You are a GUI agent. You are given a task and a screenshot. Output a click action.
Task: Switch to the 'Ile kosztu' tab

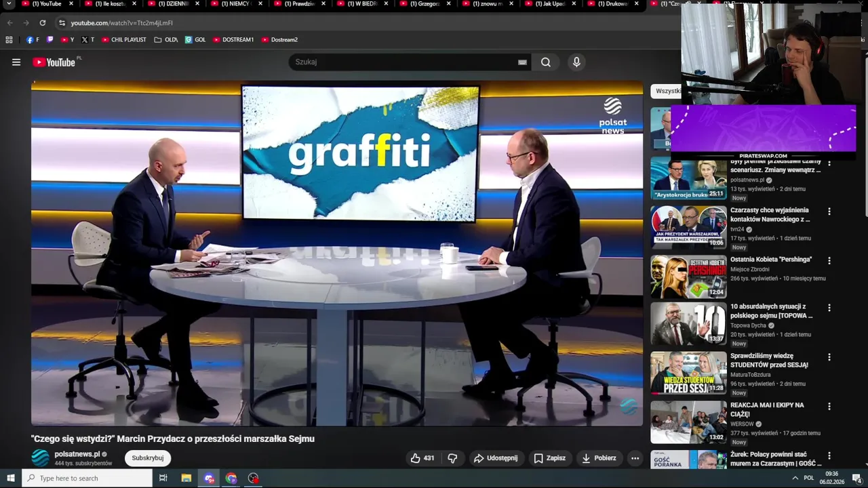108,4
